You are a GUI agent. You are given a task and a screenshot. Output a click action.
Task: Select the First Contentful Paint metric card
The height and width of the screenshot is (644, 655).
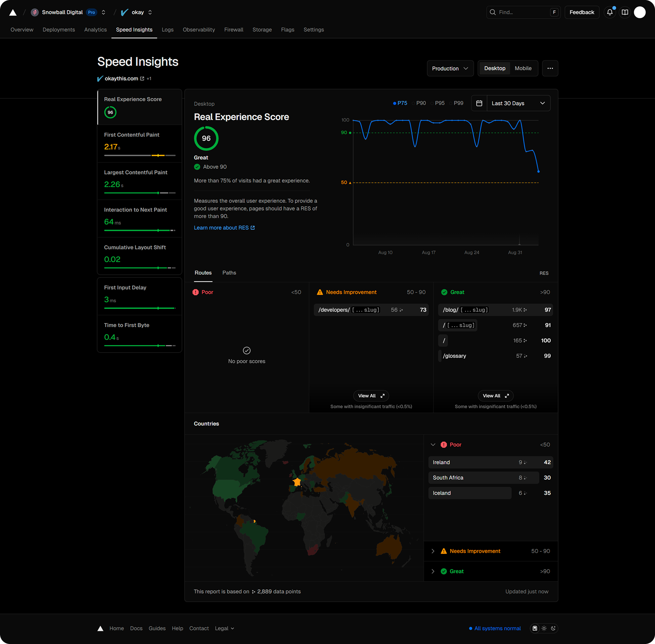(139, 144)
